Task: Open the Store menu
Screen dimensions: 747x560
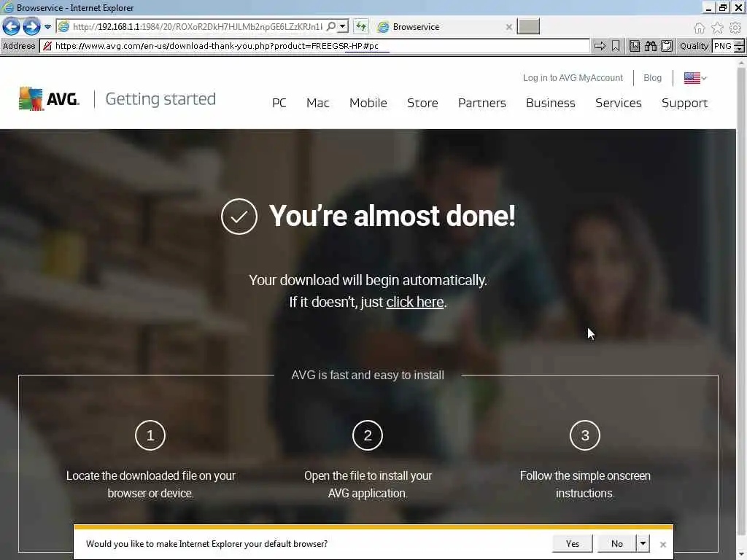Action: click(x=422, y=103)
